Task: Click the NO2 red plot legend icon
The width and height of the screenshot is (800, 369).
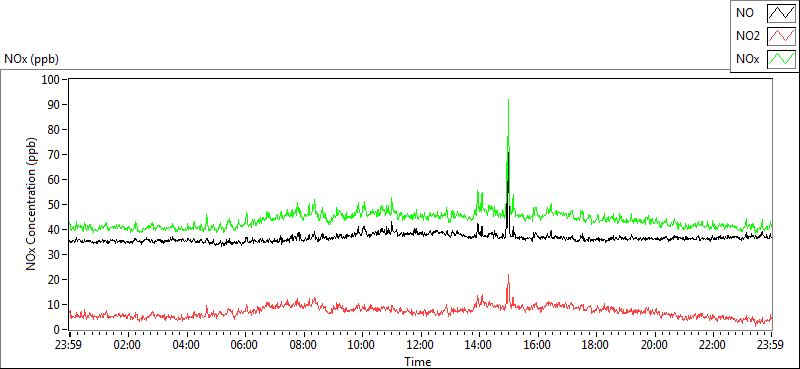Action: click(x=781, y=36)
